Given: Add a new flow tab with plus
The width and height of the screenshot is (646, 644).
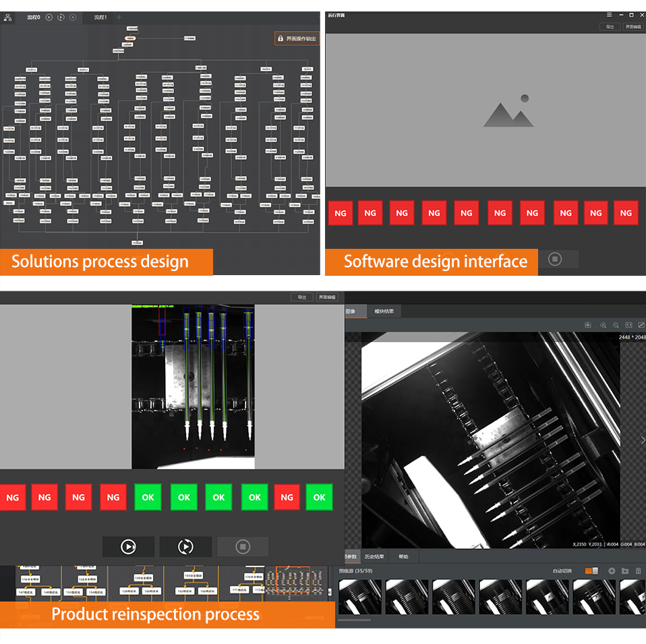Looking at the screenshot, I should pyautogui.click(x=119, y=18).
